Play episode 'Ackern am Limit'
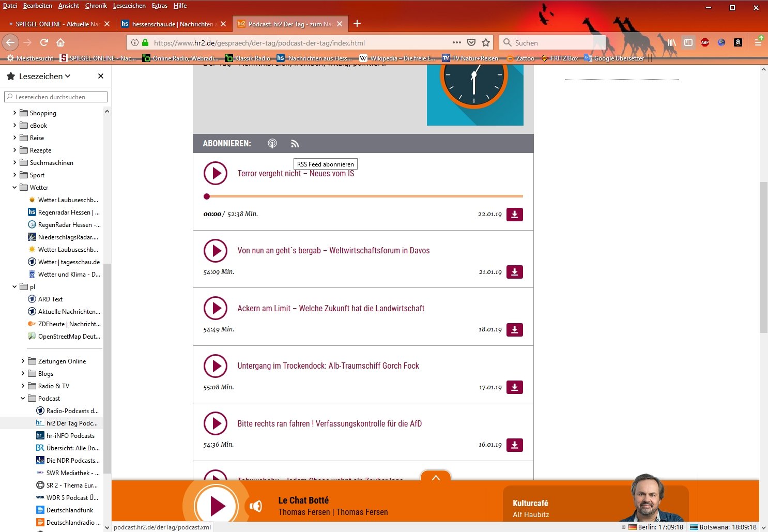The height and width of the screenshot is (532, 768). tap(216, 308)
